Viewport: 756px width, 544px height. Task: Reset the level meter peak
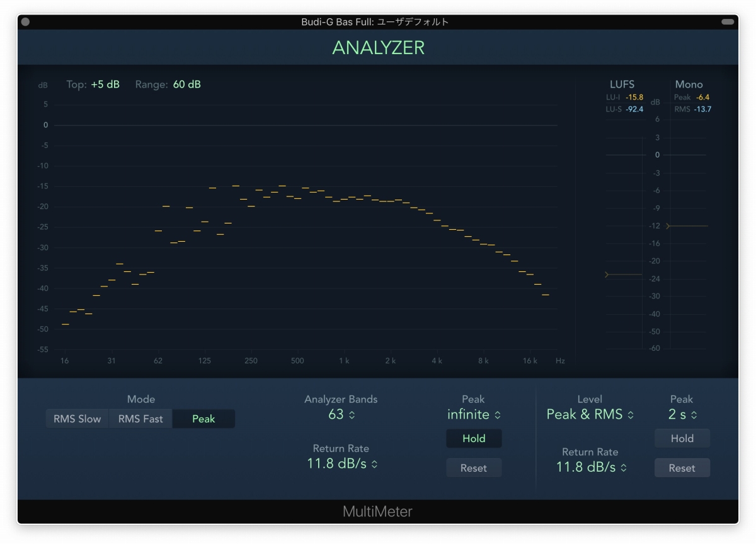(682, 468)
